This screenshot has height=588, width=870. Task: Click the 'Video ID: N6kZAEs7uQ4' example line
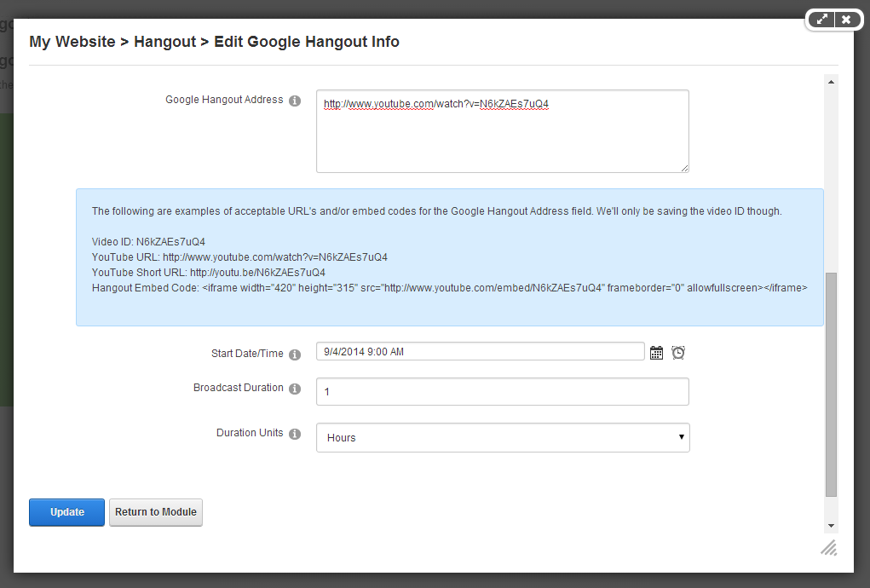click(149, 242)
